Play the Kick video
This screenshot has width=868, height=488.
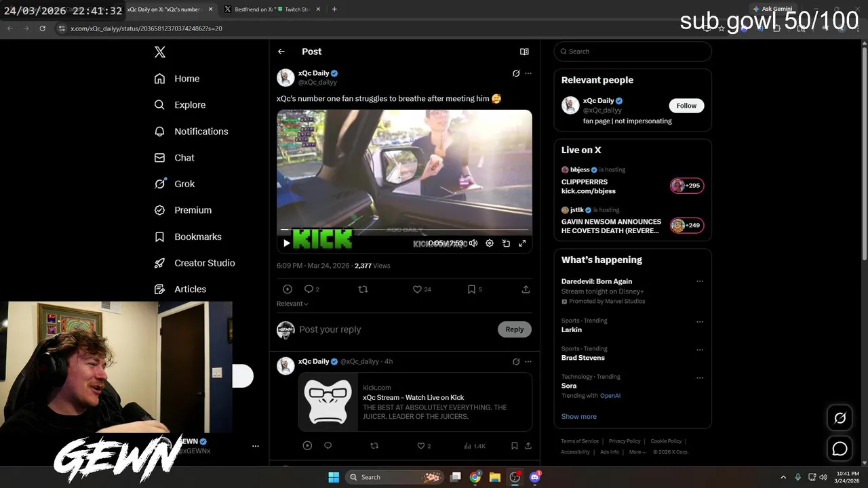coord(287,243)
